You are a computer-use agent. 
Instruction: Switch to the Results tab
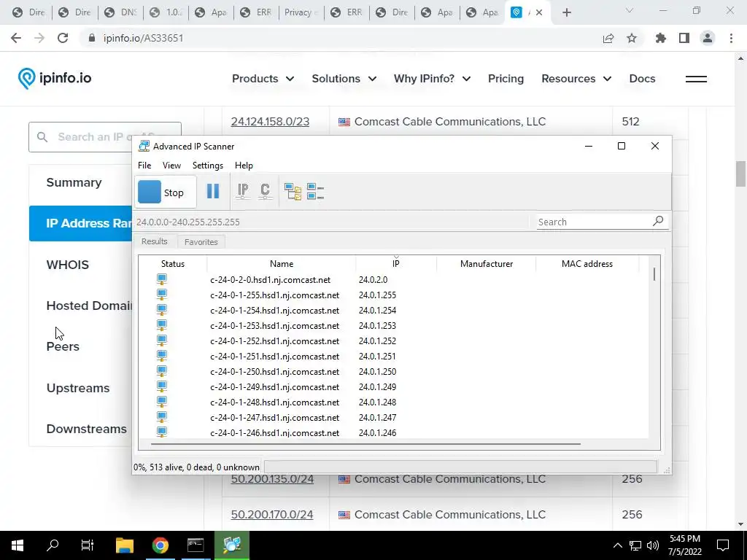click(155, 241)
